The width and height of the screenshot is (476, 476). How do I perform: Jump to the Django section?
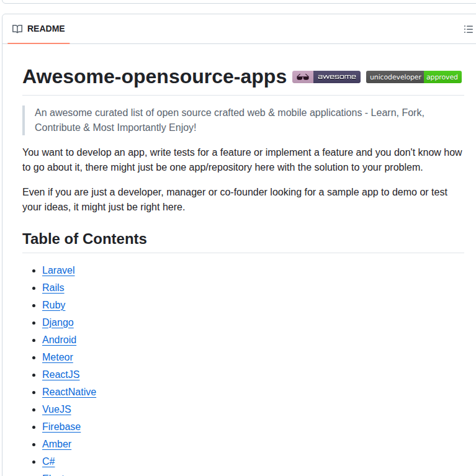[x=58, y=322]
